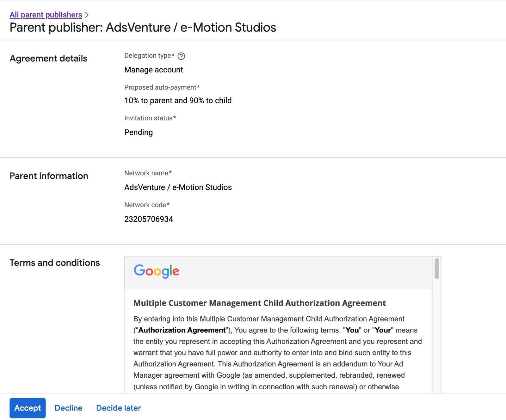Screen dimensions: 506x420
Task: Click the Invitation status label
Action: tap(150, 118)
